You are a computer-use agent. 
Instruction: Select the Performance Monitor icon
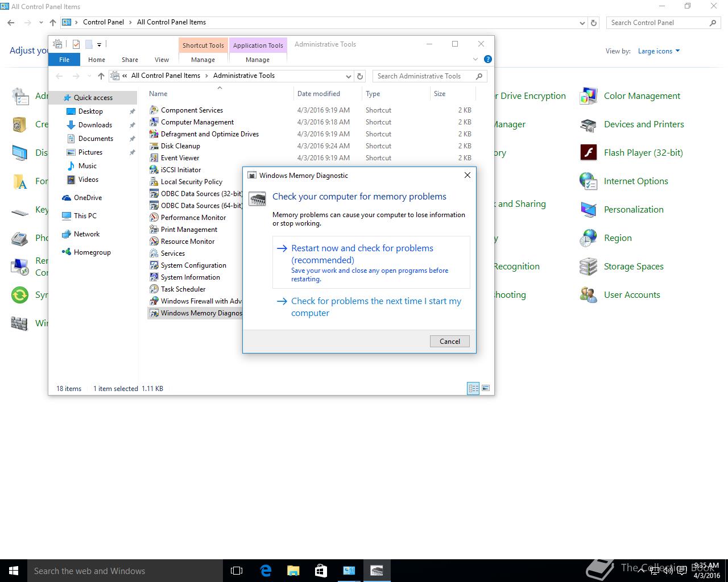[154, 217]
